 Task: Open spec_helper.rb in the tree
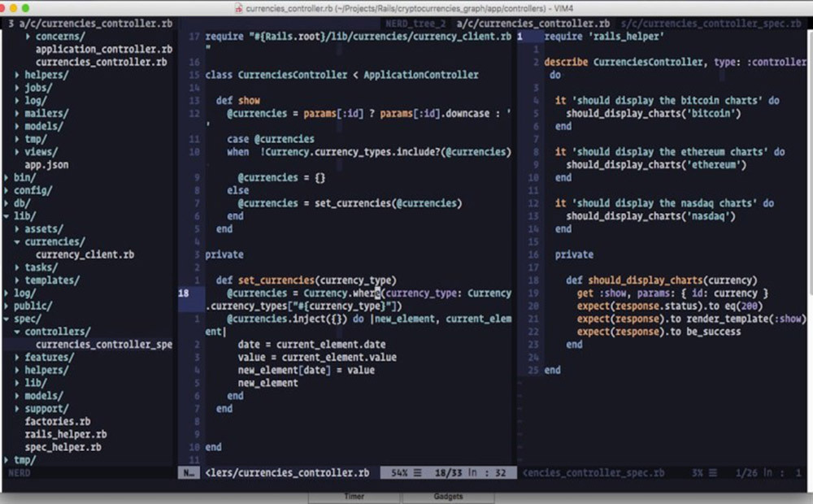pos(63,447)
